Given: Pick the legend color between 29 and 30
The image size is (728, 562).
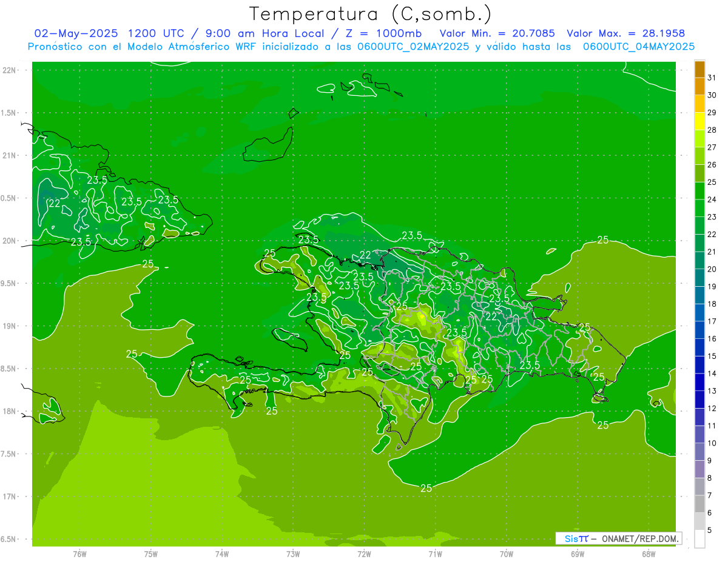Looking at the screenshot, I should (699, 104).
